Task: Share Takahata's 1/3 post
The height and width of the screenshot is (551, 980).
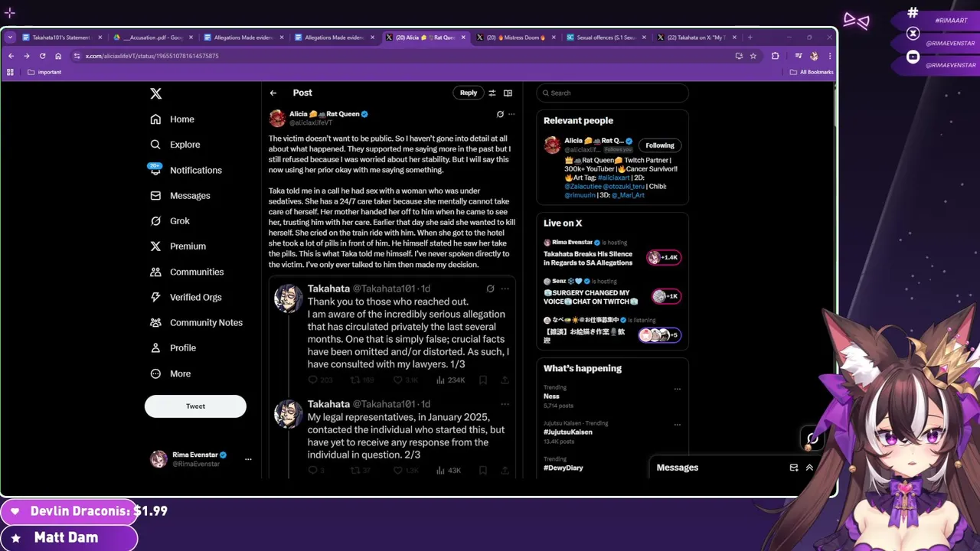Action: [505, 380]
